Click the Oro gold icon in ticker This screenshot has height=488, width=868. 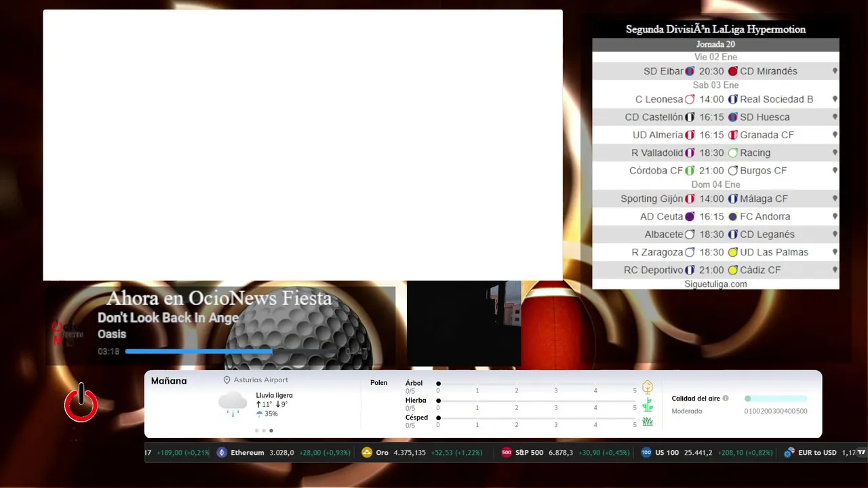pyautogui.click(x=367, y=453)
